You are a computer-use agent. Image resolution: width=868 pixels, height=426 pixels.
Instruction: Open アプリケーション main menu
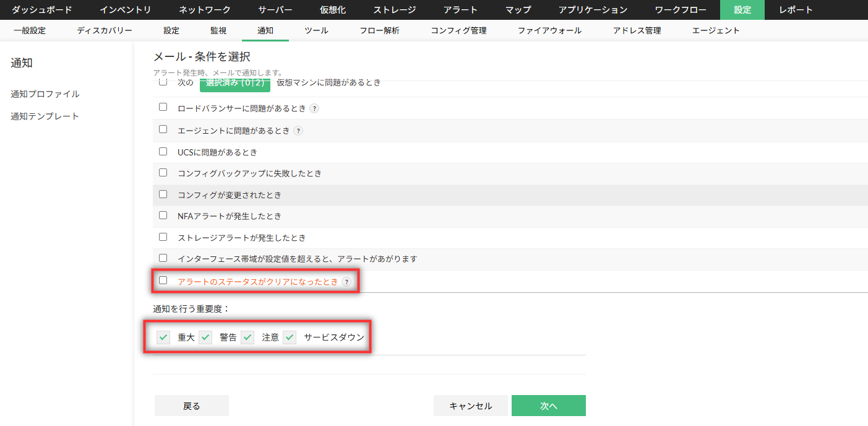point(593,10)
